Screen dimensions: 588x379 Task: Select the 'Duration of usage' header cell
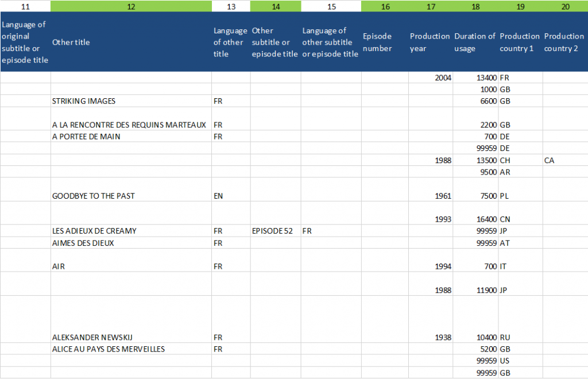(475, 42)
